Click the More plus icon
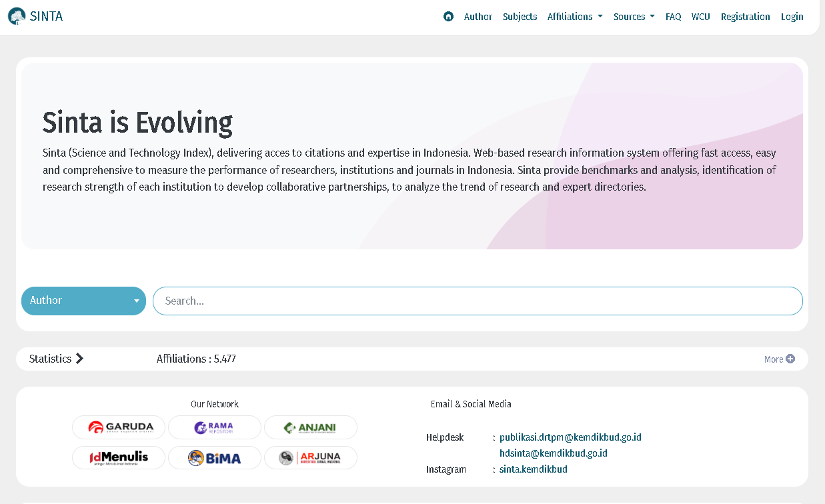This screenshot has height=504, width=825. (790, 359)
